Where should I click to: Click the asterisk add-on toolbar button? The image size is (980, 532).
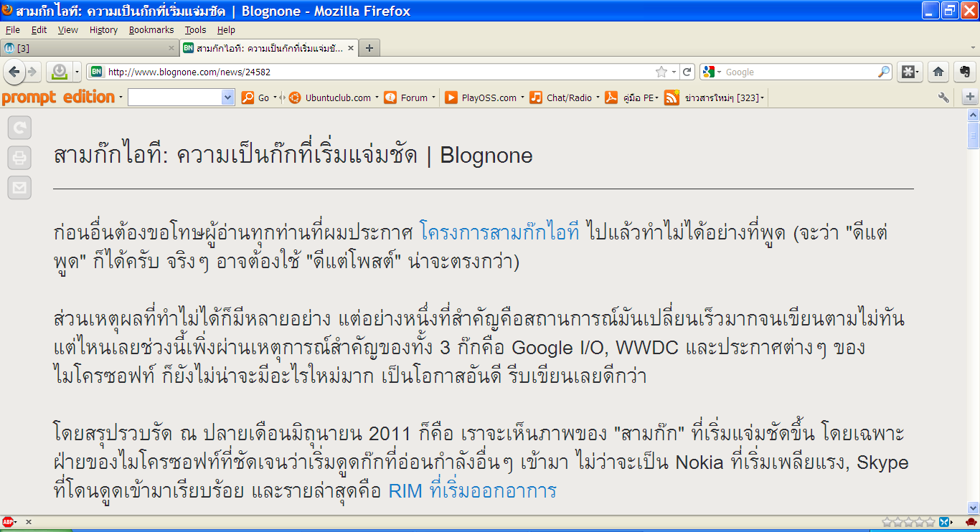909,72
